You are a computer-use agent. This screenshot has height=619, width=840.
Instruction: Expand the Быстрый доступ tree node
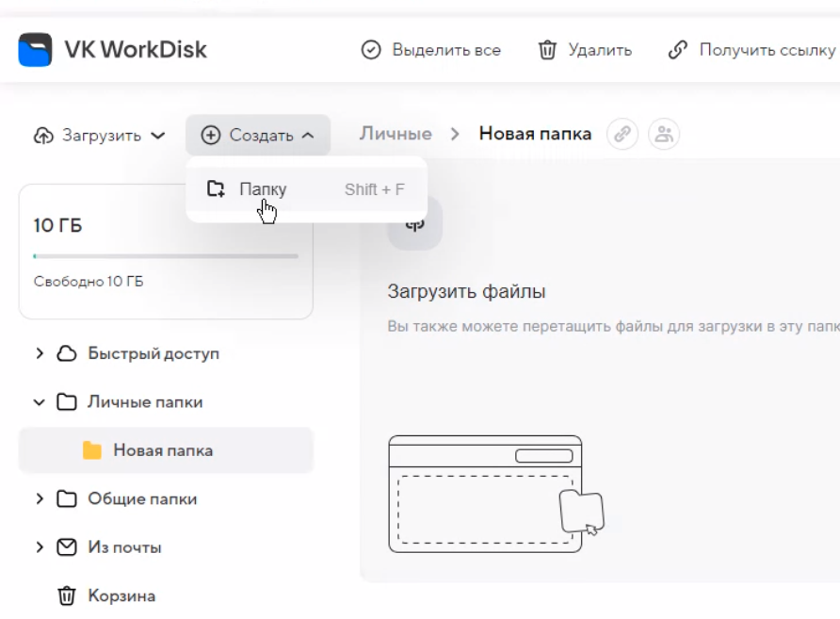click(x=40, y=354)
